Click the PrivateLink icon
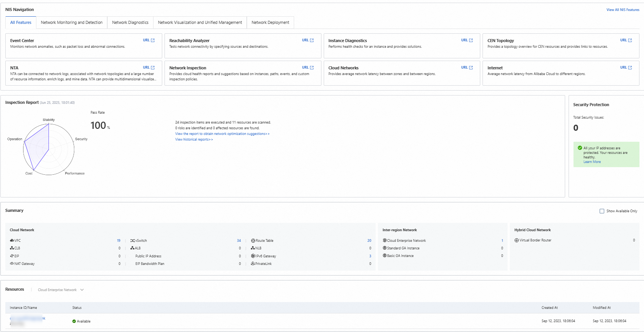Image resolution: width=644 pixels, height=332 pixels. 253,264
